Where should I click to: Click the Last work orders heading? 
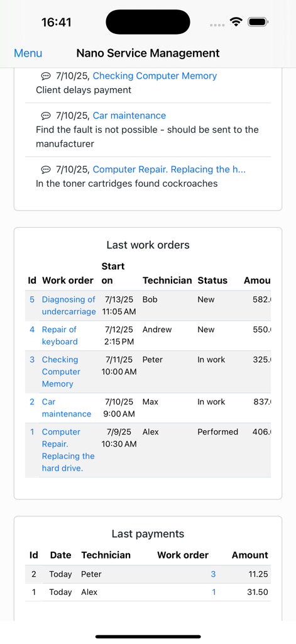click(x=148, y=245)
